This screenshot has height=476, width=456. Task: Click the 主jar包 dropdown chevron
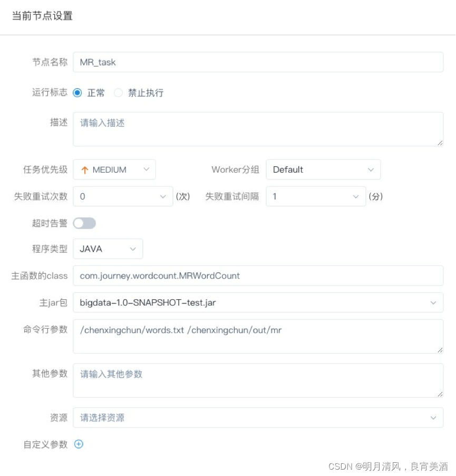[433, 303]
